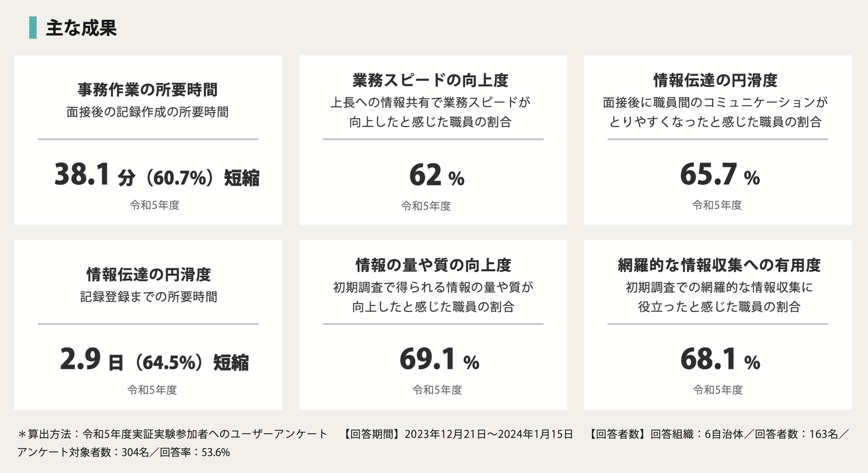Select the 事務作業の所要時間 card title
868x473 pixels.
click(x=148, y=90)
